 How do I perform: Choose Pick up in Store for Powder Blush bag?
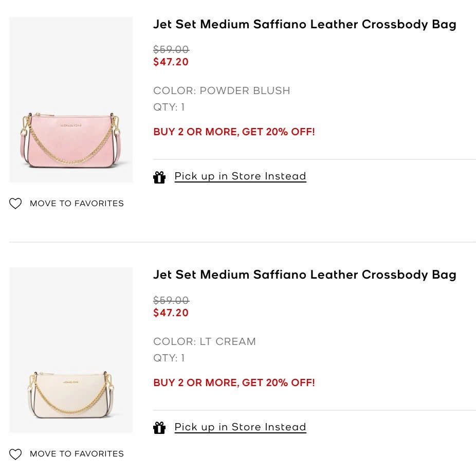pos(240,176)
